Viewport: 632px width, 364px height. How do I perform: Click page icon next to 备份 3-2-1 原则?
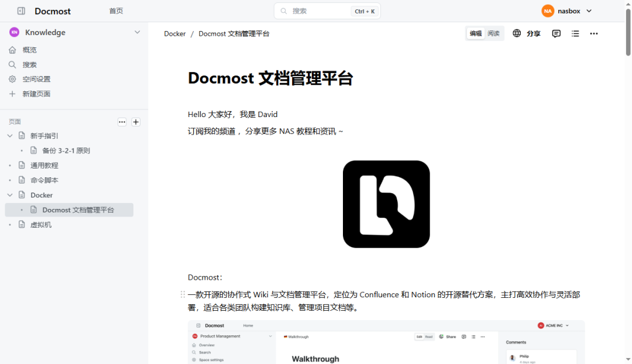(34, 151)
